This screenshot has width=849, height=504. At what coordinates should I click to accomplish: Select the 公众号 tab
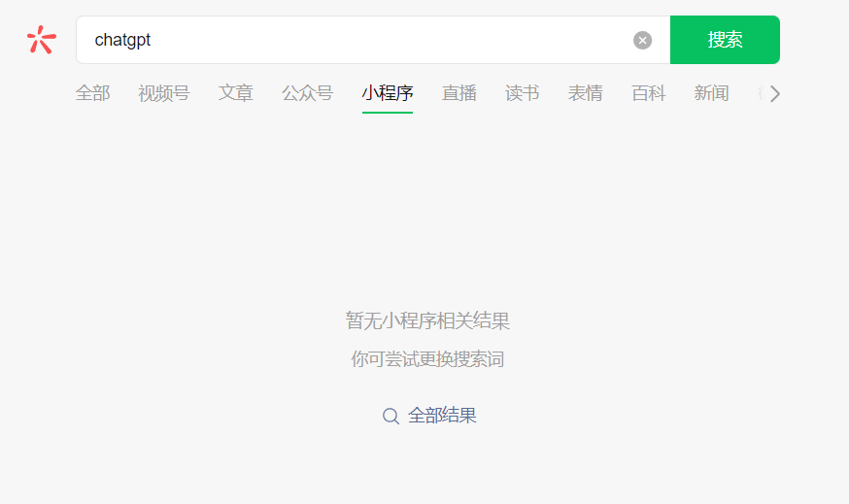click(x=308, y=93)
